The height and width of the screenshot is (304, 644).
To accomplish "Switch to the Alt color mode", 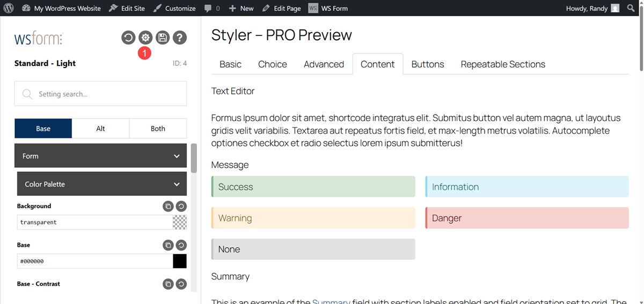I will coord(100,129).
